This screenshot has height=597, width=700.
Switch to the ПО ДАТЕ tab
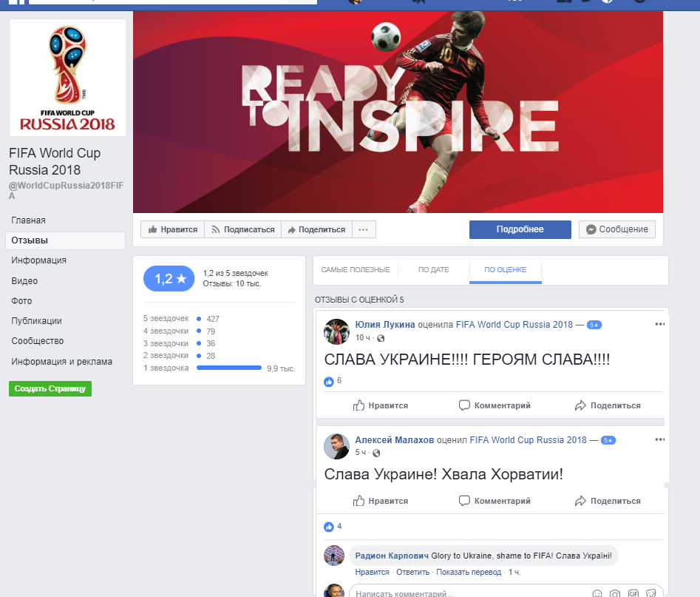(x=433, y=270)
